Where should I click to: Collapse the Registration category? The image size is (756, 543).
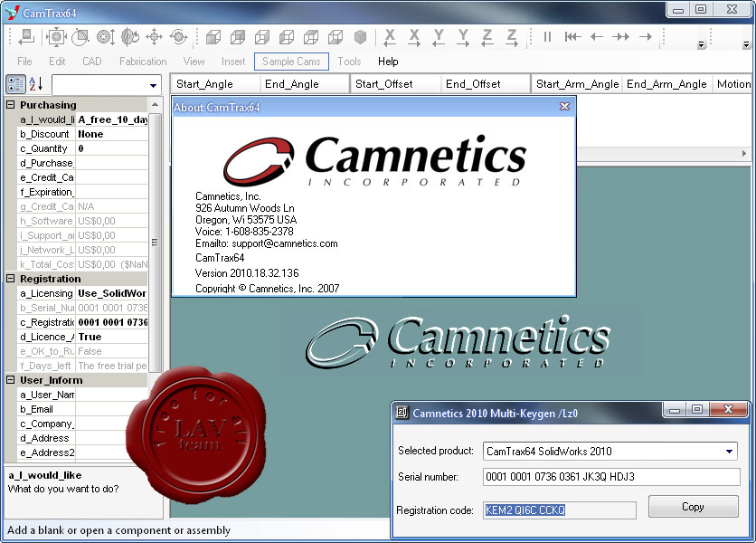(10, 279)
